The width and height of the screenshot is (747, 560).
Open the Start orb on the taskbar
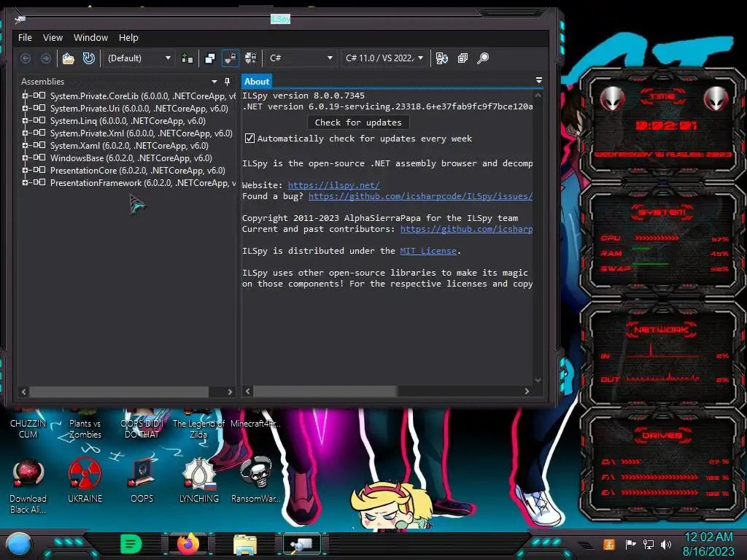pyautogui.click(x=19, y=545)
